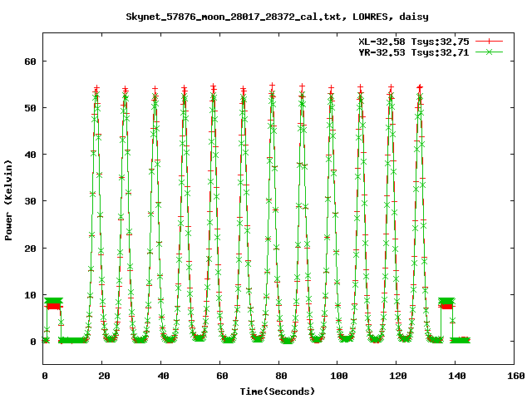
Task: Click x-axis tick label 100
Action: pos(339,376)
